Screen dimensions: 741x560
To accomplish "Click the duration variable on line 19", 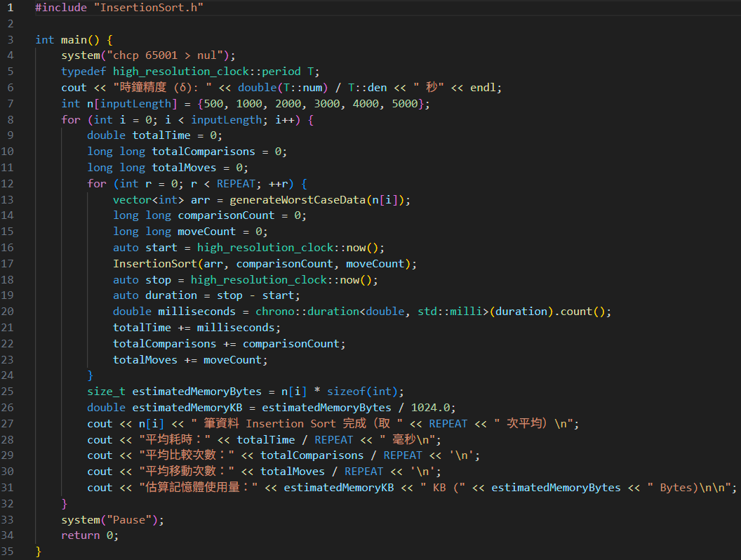I will pos(171,295).
